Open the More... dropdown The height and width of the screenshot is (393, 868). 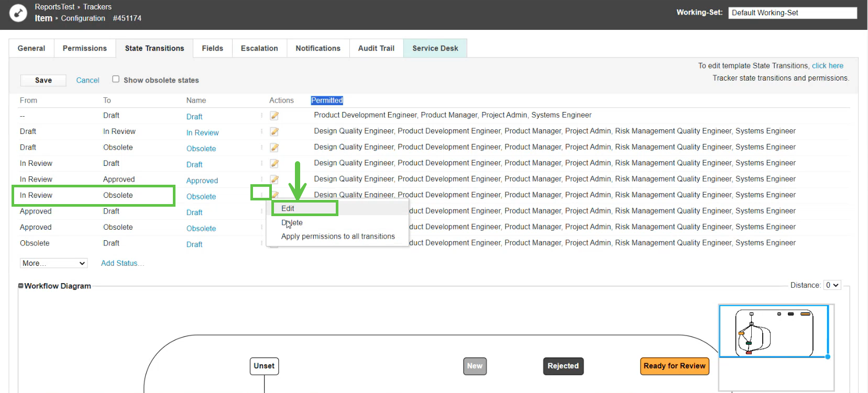[x=53, y=263]
